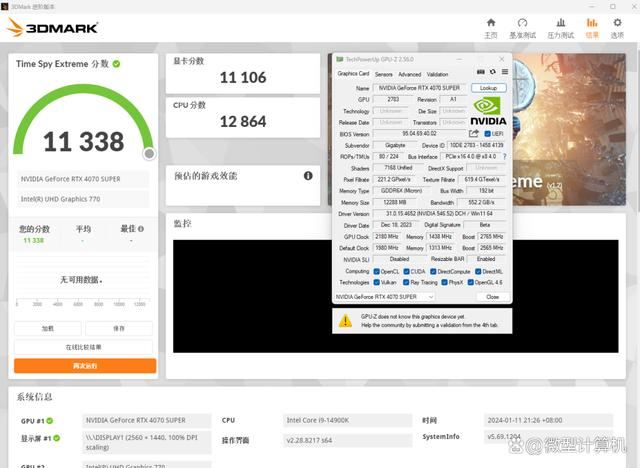
Task: Click Subvendor Gigabyte field in GPU-Z
Action: (x=395, y=145)
